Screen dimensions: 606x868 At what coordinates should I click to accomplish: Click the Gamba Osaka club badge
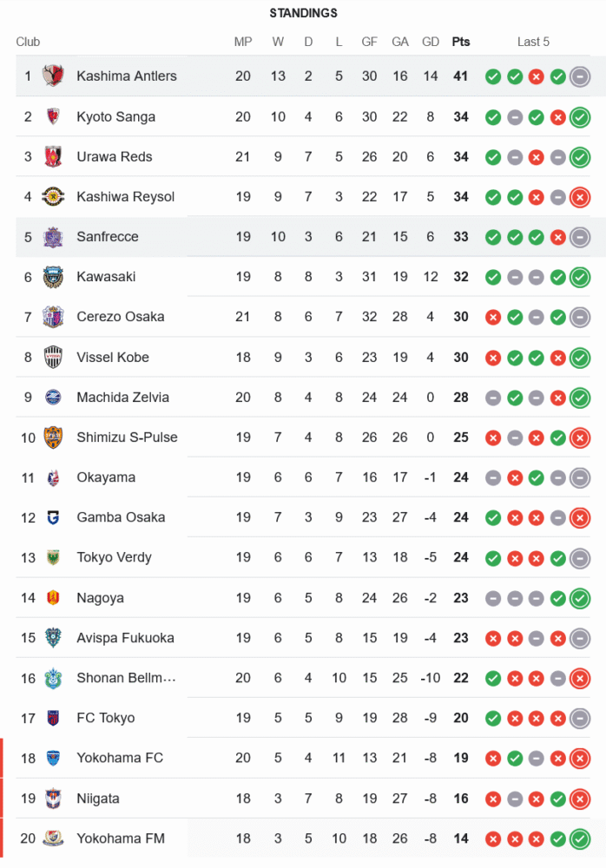pyautogui.click(x=54, y=517)
